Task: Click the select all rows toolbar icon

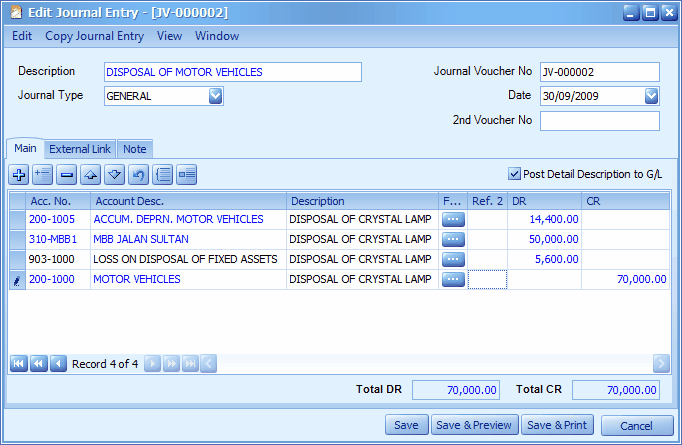Action: (163, 175)
